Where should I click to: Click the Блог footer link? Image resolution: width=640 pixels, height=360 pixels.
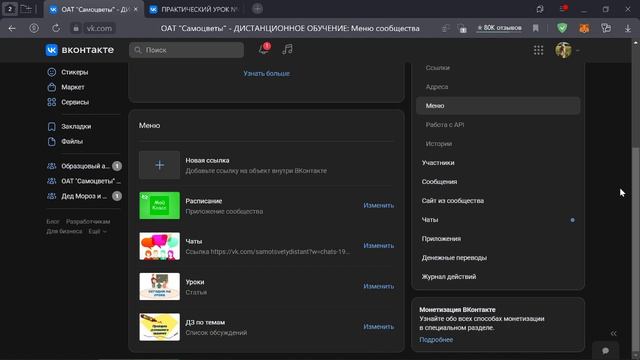coord(53,222)
